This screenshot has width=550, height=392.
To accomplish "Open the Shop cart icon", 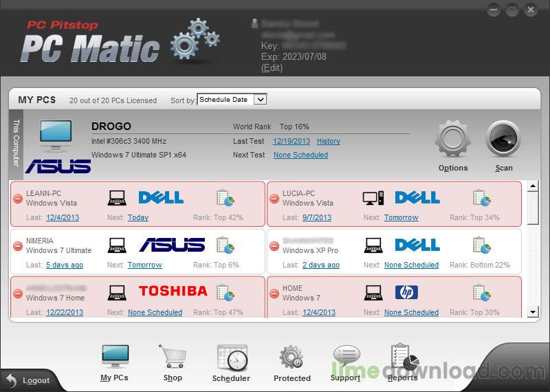I will (173, 356).
